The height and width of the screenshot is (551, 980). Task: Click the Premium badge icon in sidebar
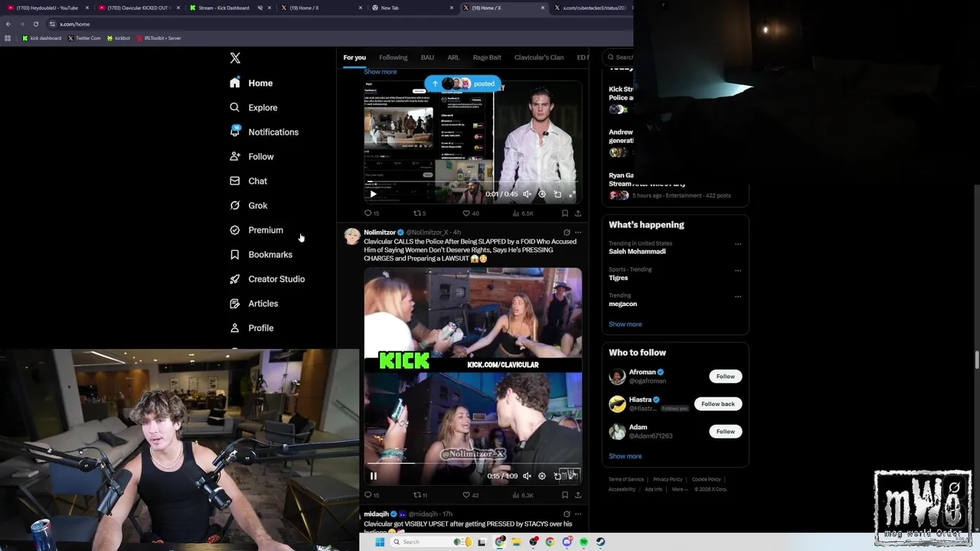pos(235,230)
